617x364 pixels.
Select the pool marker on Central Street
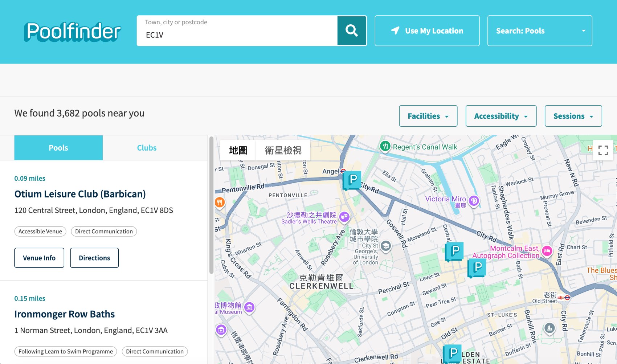pos(454,251)
